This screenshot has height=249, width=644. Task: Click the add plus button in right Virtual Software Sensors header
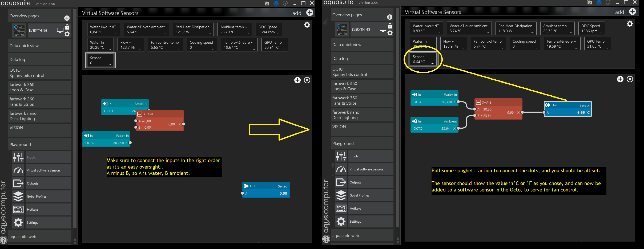[632, 11]
